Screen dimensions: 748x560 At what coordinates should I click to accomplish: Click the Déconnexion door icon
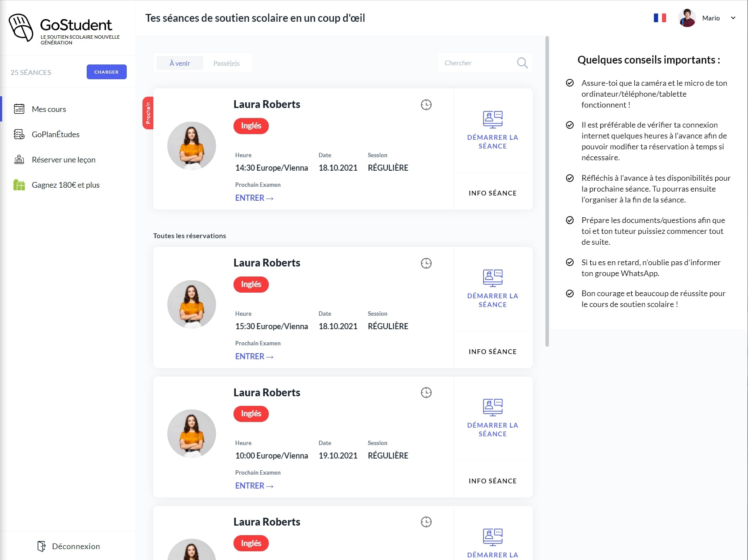[x=41, y=546]
